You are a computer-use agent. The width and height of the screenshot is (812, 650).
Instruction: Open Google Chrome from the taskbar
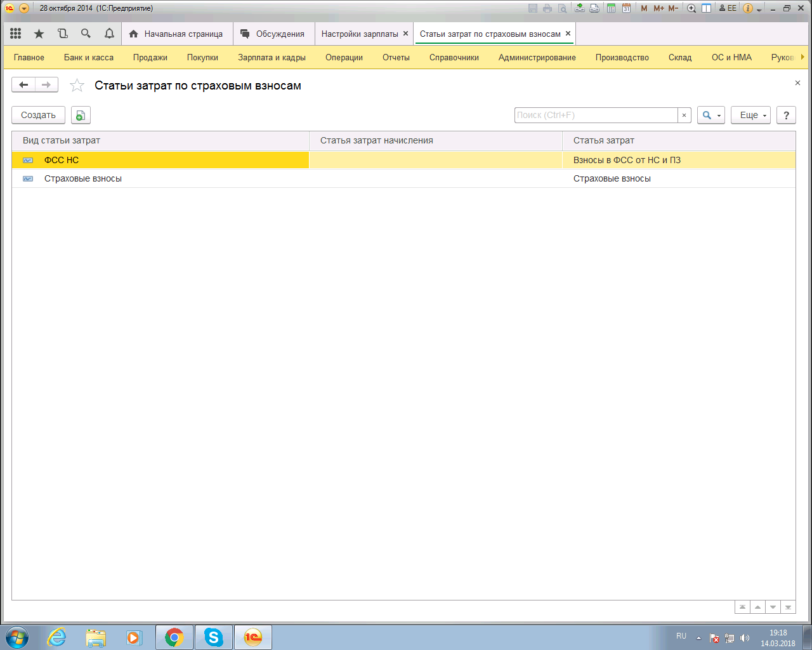[174, 637]
